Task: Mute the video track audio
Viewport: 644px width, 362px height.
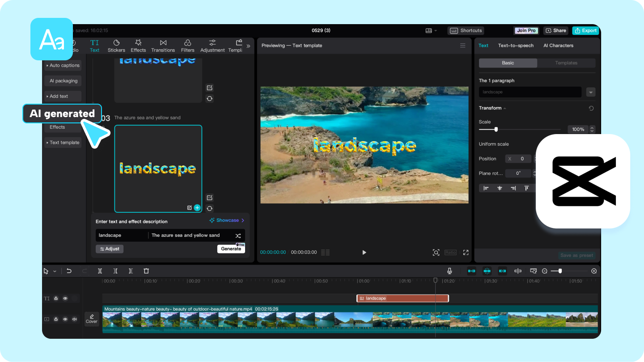Action: 74,319
